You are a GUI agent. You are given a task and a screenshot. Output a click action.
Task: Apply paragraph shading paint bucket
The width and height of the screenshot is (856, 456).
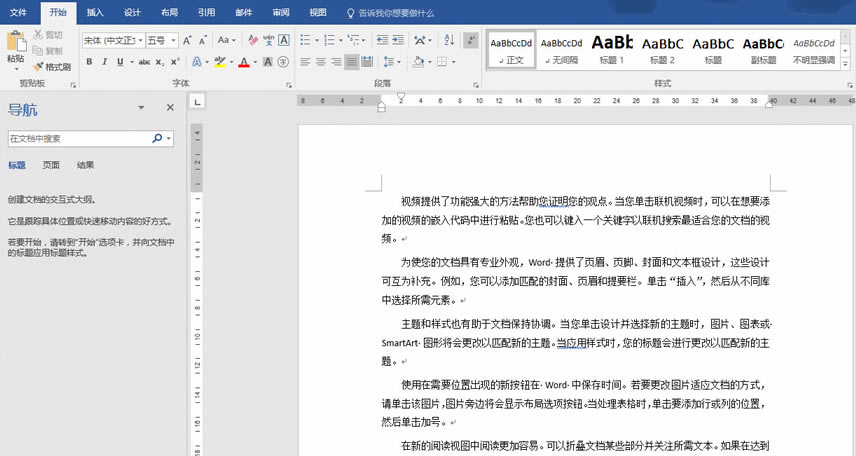[x=418, y=62]
